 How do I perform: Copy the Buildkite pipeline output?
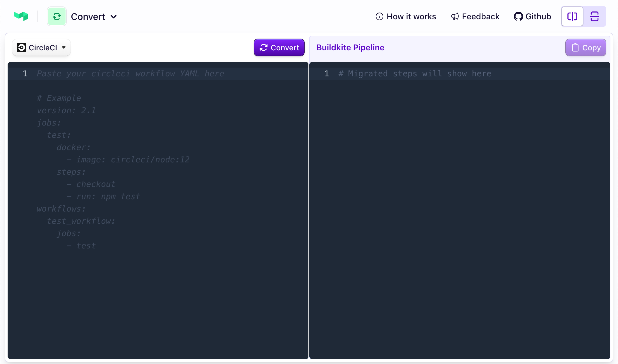[586, 47]
